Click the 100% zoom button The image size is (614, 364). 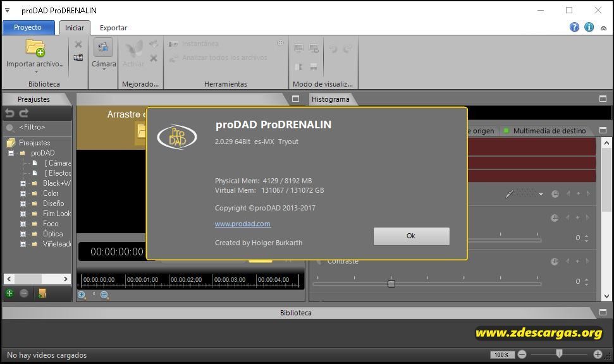[x=501, y=355]
